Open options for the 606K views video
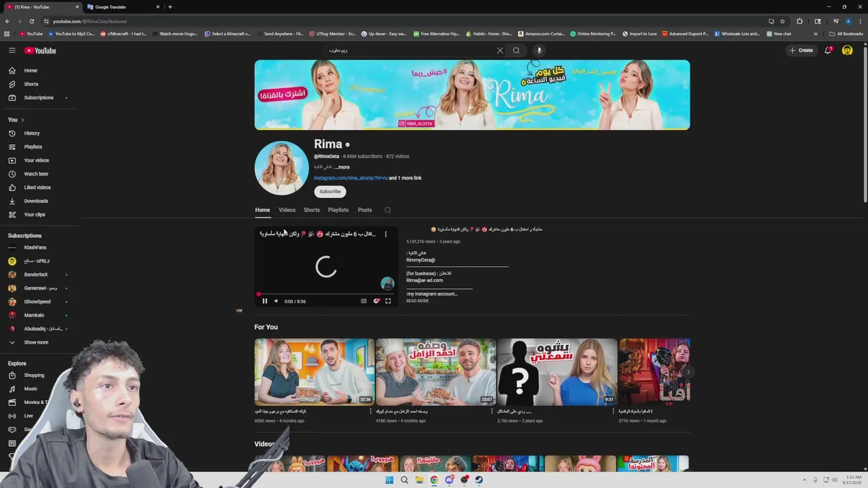 pyautogui.click(x=370, y=411)
